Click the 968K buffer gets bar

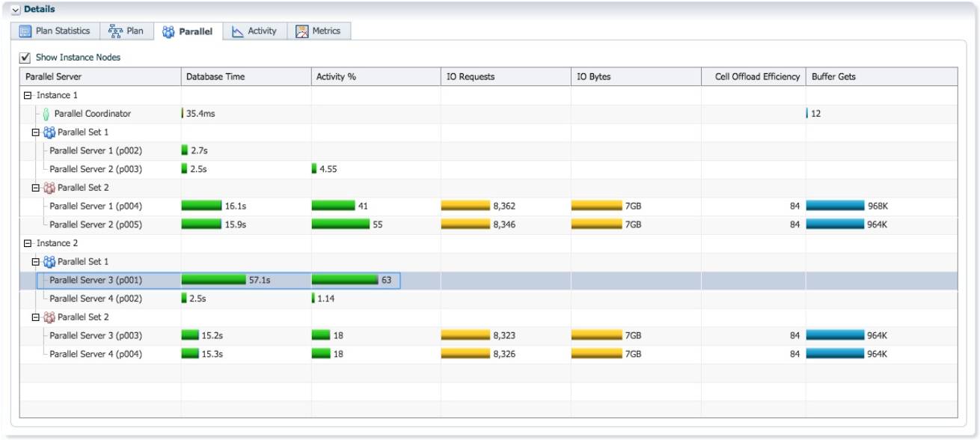[x=835, y=206]
